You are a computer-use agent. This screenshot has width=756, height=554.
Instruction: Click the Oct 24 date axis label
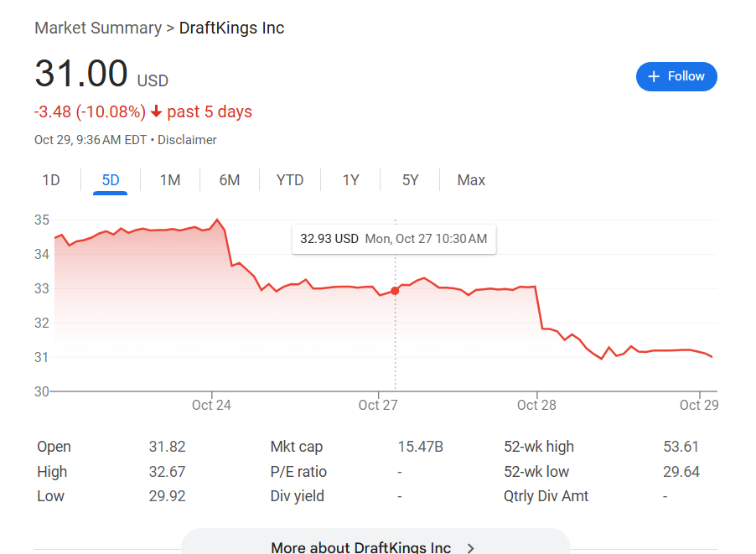point(211,405)
